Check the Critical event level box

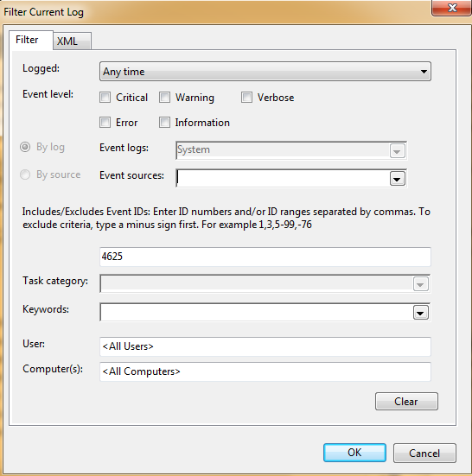click(x=105, y=98)
